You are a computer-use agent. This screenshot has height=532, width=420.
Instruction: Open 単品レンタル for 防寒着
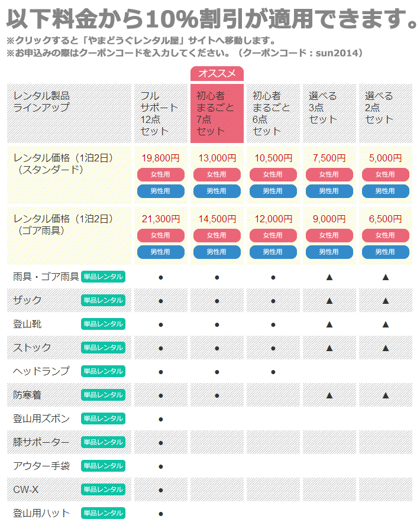click(x=103, y=395)
